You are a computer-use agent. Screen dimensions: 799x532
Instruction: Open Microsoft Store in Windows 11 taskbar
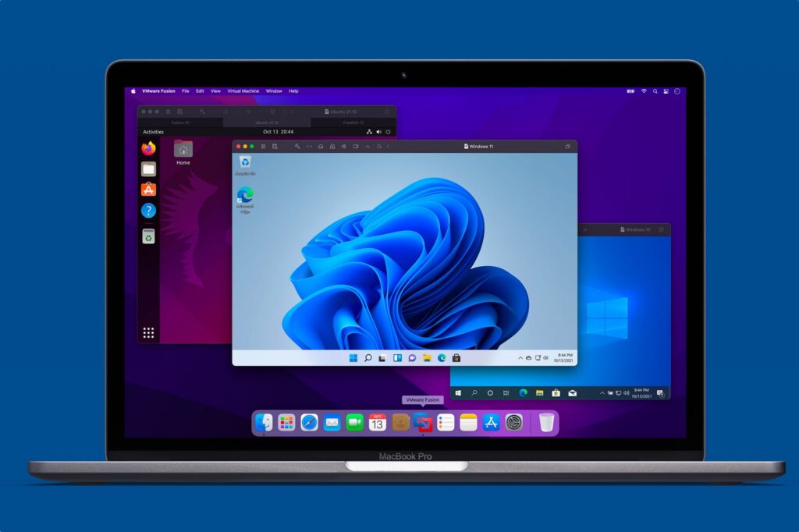[456, 358]
